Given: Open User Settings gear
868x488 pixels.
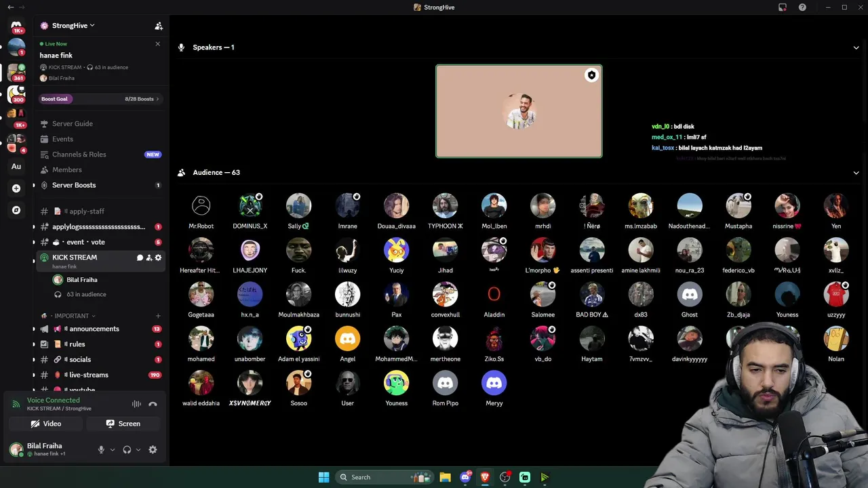Looking at the screenshot, I should point(153,449).
